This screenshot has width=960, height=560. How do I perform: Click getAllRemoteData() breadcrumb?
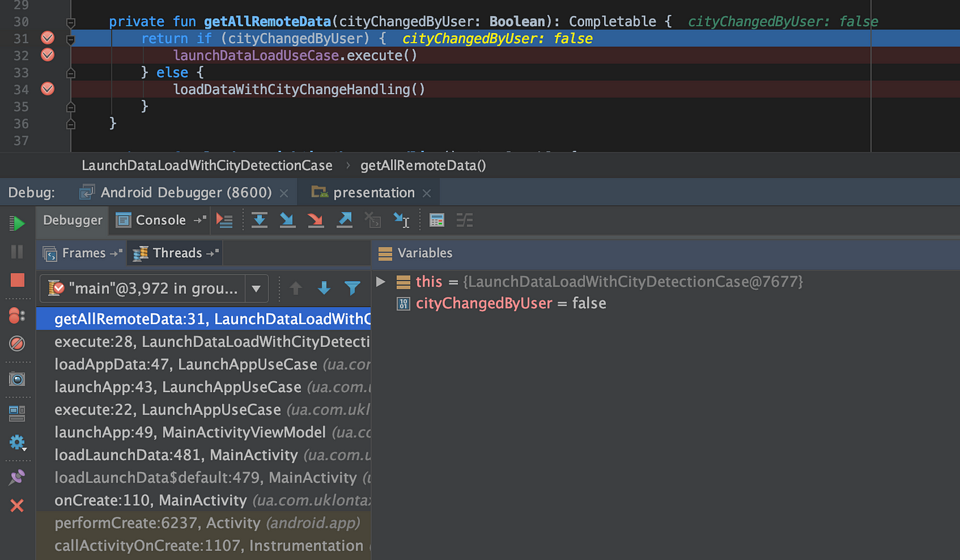(x=423, y=166)
